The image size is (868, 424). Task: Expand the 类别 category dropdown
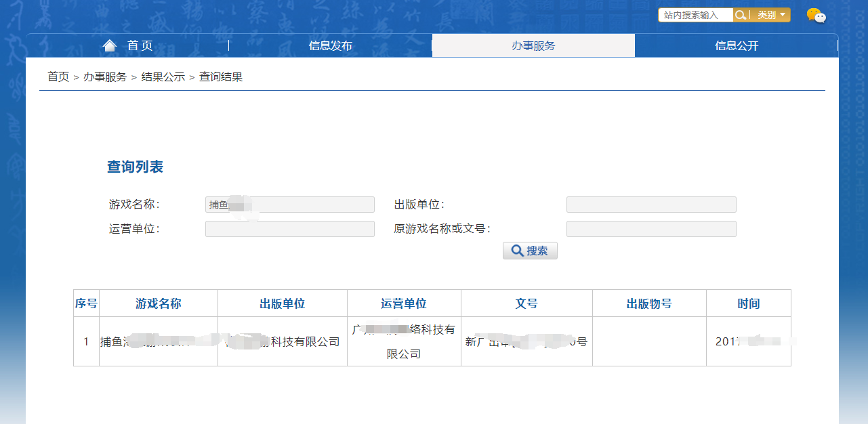[x=770, y=15]
